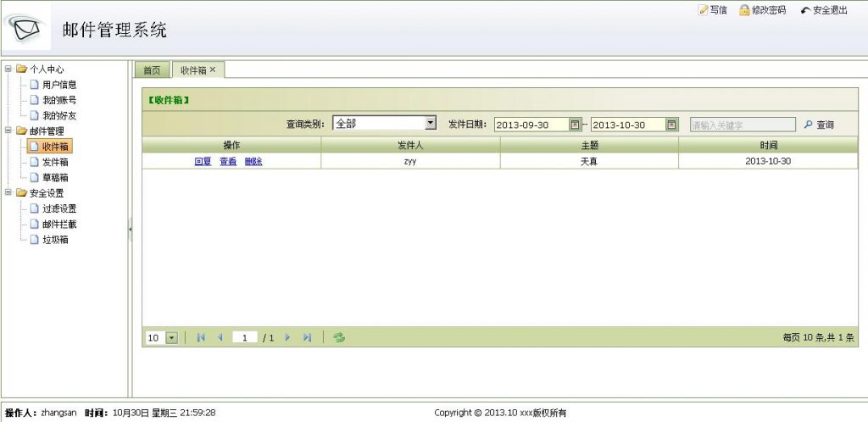Click the 邮件管理 folder icon
Viewport: 868px width, 422px height.
point(21,131)
